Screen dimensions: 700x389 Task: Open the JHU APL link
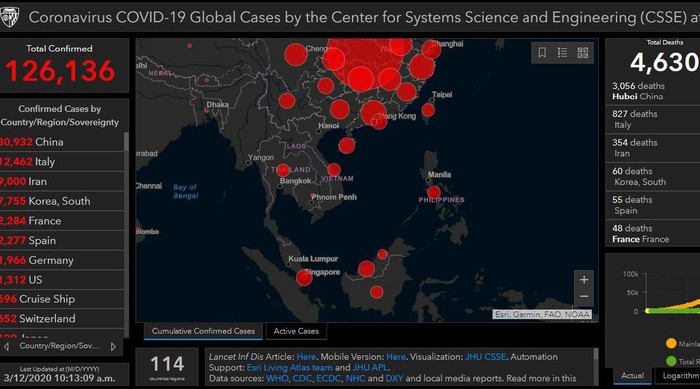coord(370,368)
